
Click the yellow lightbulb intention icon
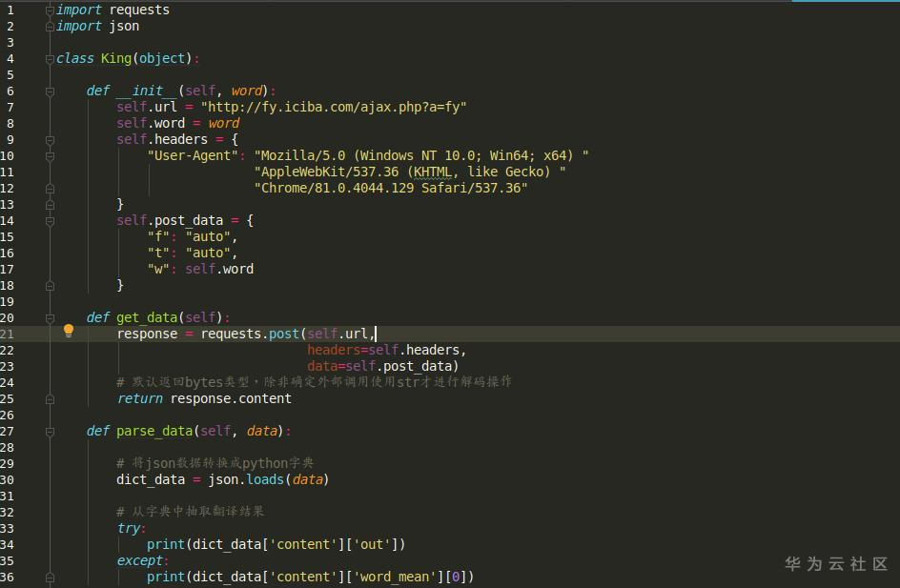[69, 331]
